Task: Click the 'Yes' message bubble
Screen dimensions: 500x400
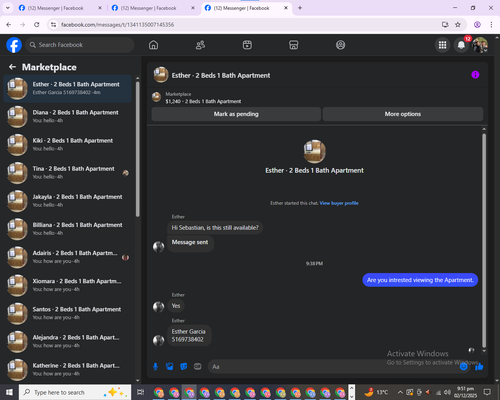Action: tap(176, 306)
